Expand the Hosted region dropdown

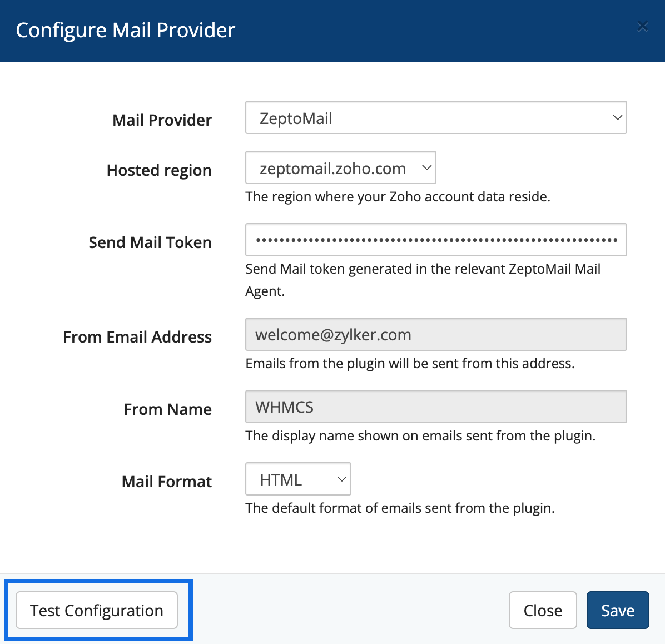click(x=340, y=168)
